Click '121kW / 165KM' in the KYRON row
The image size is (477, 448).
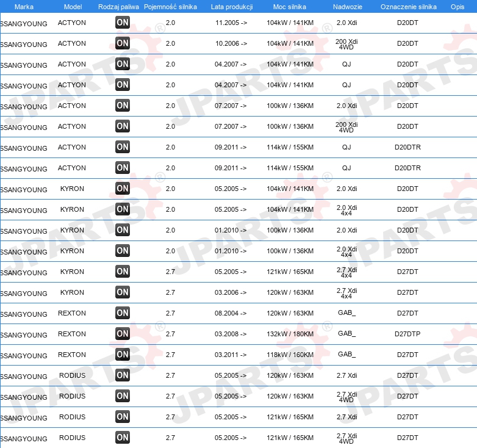(x=290, y=272)
